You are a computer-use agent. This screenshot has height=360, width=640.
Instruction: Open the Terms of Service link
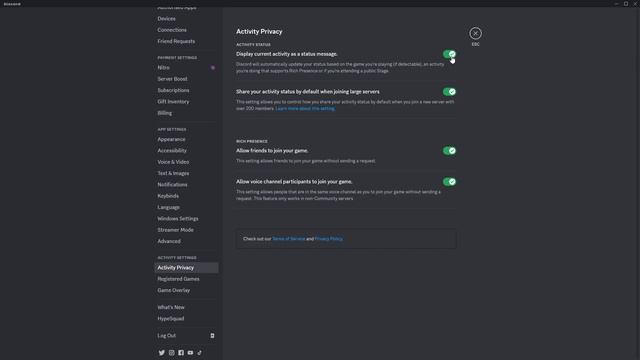[289, 239]
